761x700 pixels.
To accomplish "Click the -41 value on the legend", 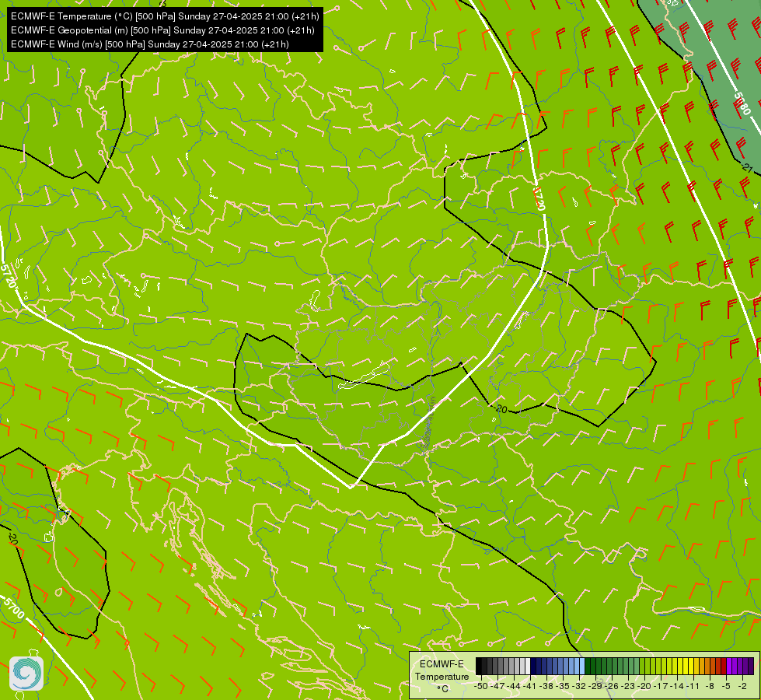I will 530,686.
